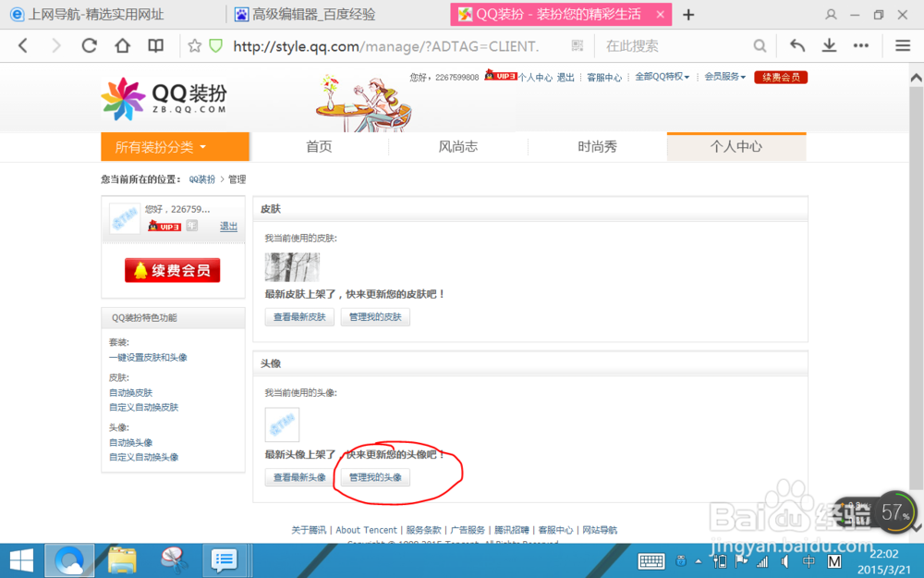Click the volume speaker tray icon

click(784, 561)
